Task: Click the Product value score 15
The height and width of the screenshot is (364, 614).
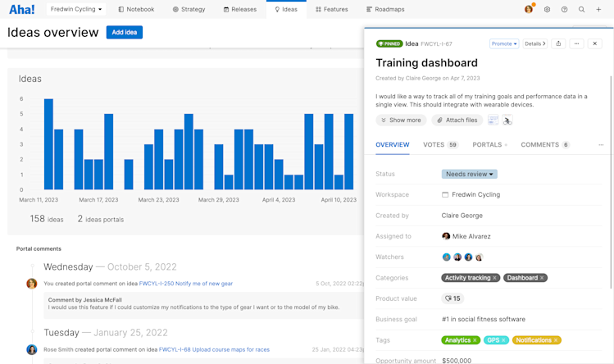Action: click(x=453, y=298)
